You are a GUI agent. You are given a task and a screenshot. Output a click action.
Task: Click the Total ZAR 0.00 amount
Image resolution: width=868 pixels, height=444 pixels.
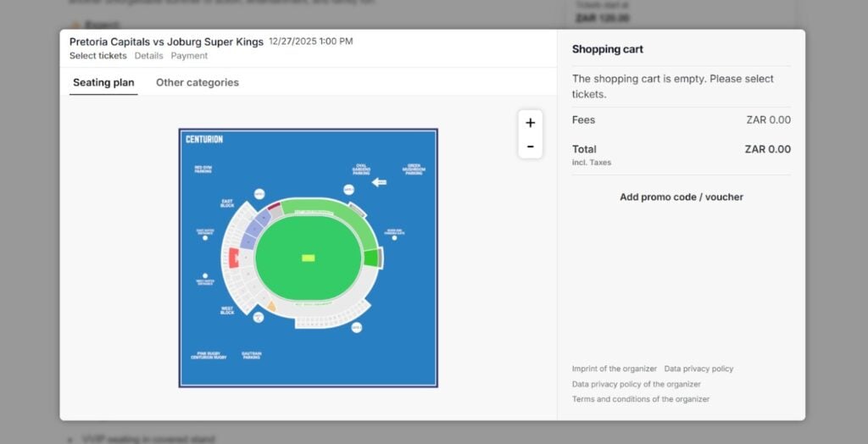point(767,149)
